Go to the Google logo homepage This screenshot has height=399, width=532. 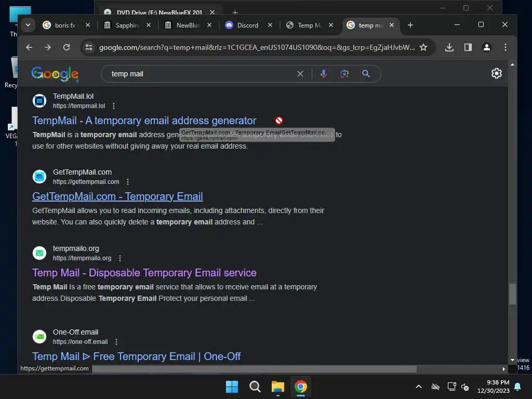tap(55, 74)
